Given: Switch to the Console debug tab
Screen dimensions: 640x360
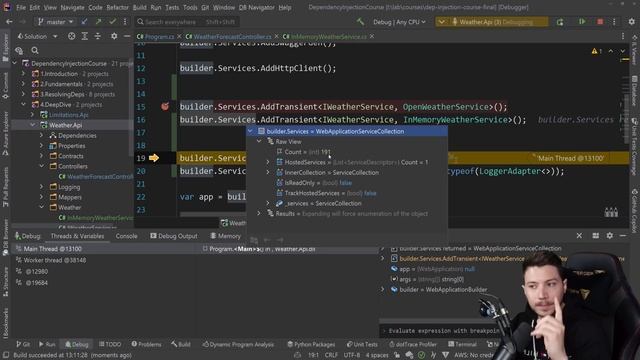Looking at the screenshot, I should [126, 236].
